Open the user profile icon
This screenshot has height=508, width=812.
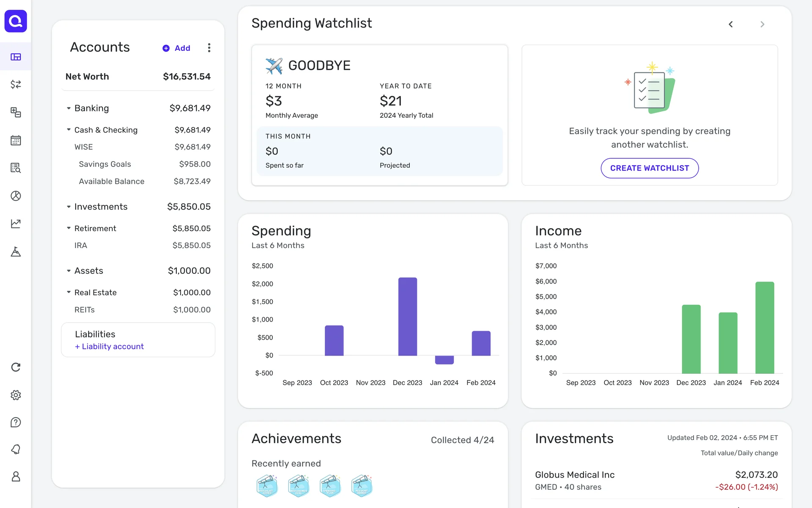click(x=16, y=477)
